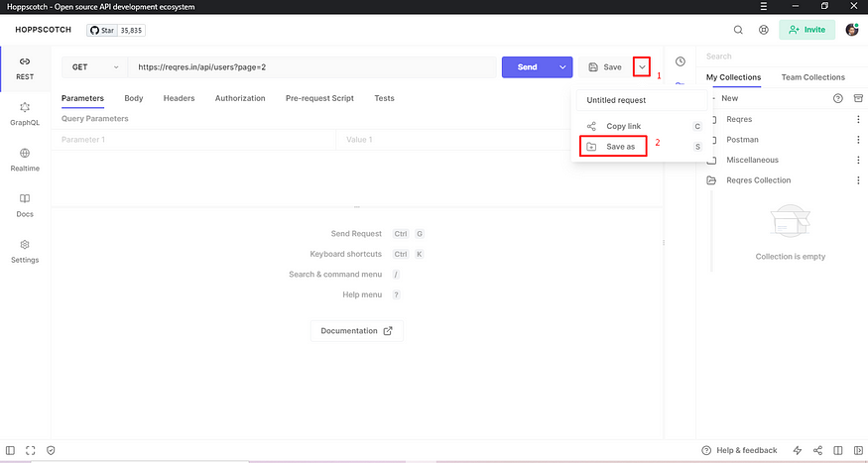Click the collections Search field
Image resolution: width=868 pixels, height=463 pixels.
(783, 57)
